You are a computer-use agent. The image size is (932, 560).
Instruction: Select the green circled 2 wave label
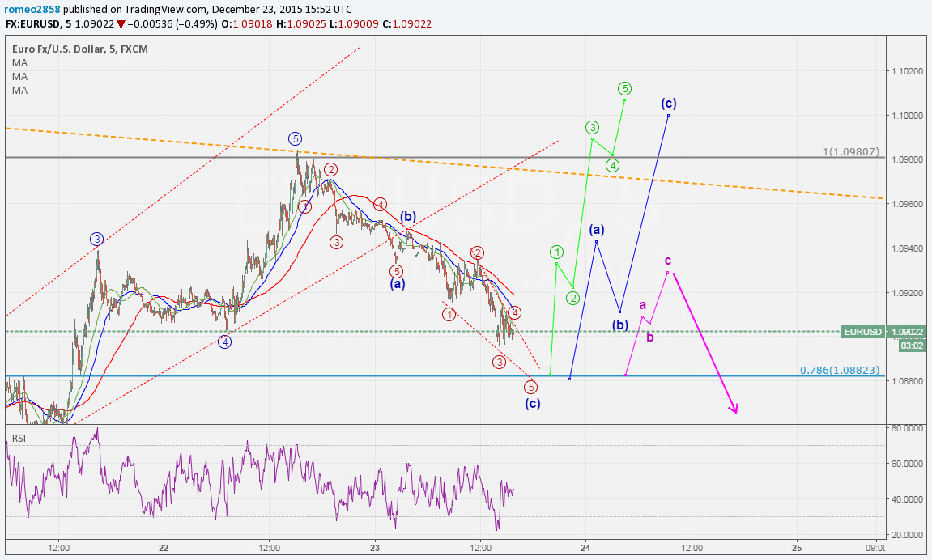[572, 298]
